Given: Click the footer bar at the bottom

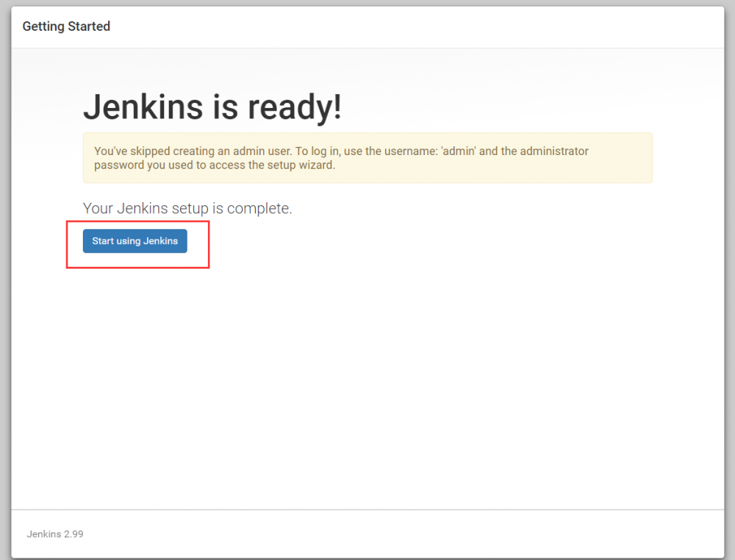Looking at the screenshot, I should pyautogui.click(x=367, y=534).
